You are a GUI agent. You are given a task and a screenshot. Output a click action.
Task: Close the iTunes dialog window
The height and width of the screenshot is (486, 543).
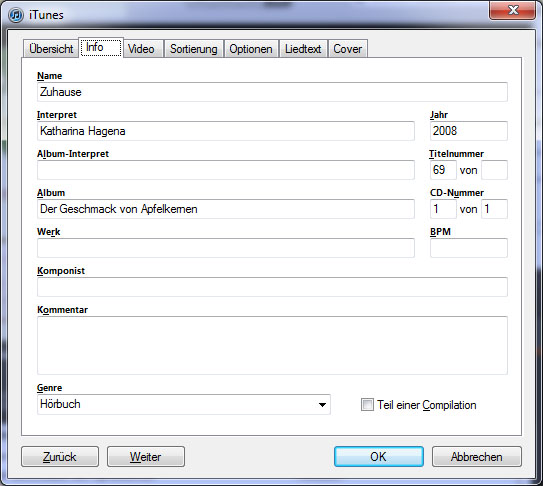click(512, 10)
